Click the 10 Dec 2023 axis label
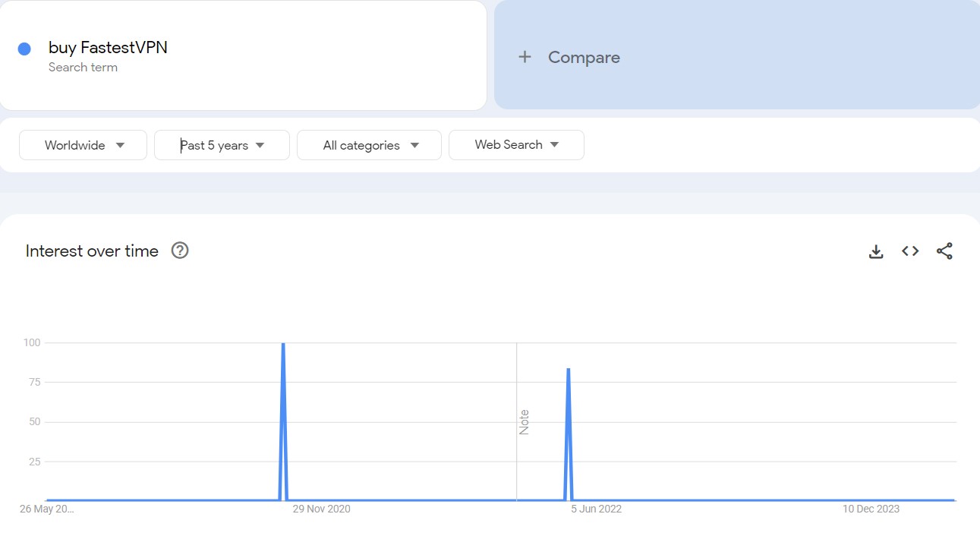The width and height of the screenshot is (980, 555). pyautogui.click(x=871, y=509)
